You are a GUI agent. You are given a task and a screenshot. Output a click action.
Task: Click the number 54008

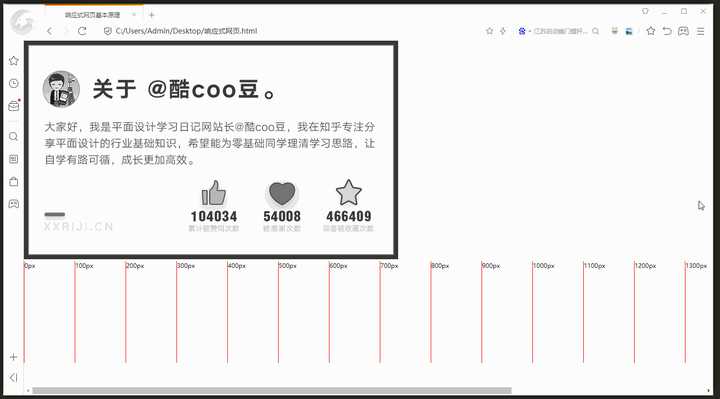[x=282, y=216]
